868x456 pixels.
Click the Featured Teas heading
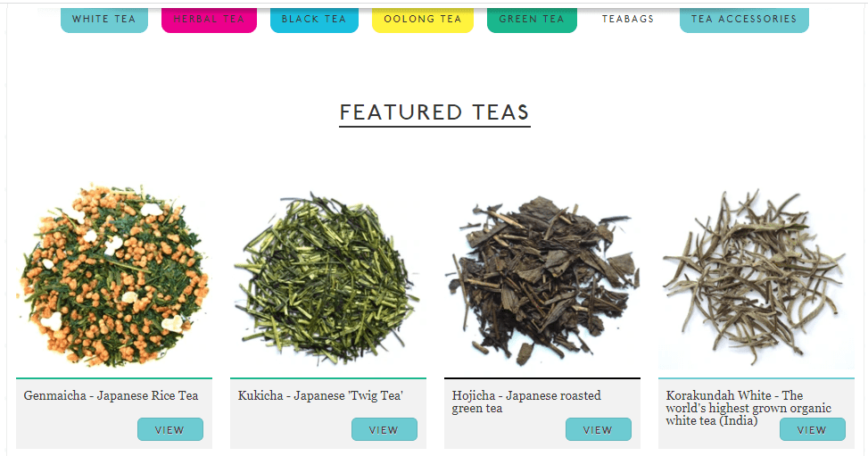tap(434, 112)
